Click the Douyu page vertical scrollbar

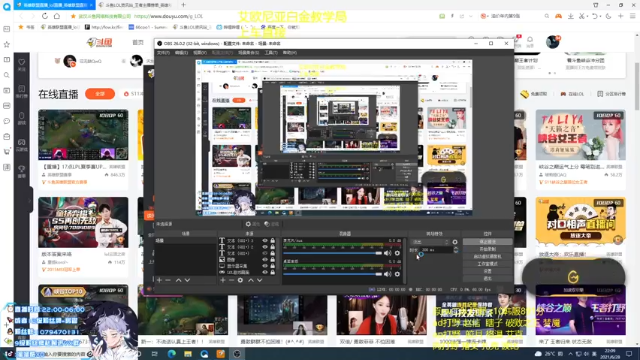pos(637,87)
